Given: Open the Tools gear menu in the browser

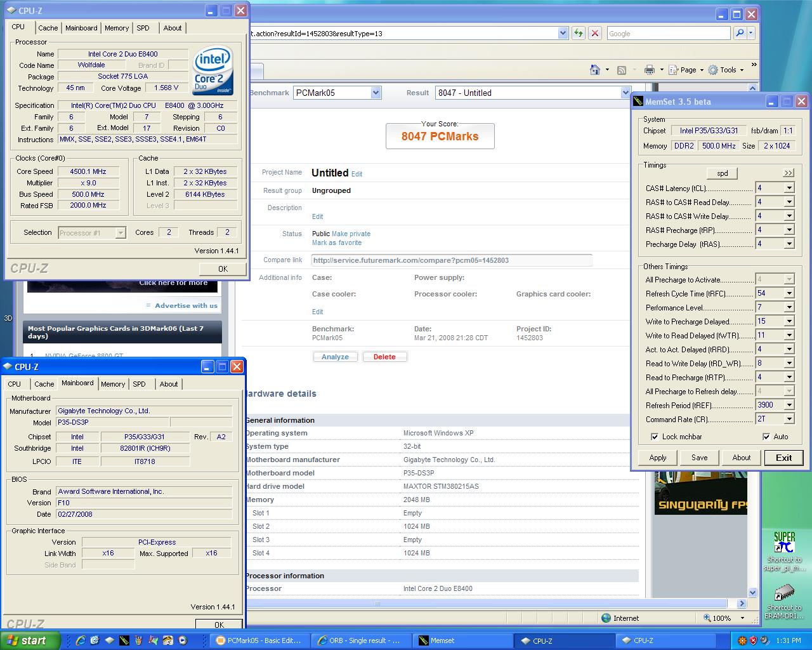Looking at the screenshot, I should coord(726,70).
